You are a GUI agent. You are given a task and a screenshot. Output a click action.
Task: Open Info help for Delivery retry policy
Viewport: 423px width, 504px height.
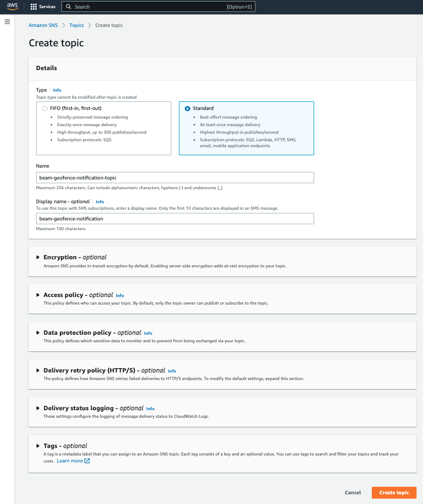point(172,371)
